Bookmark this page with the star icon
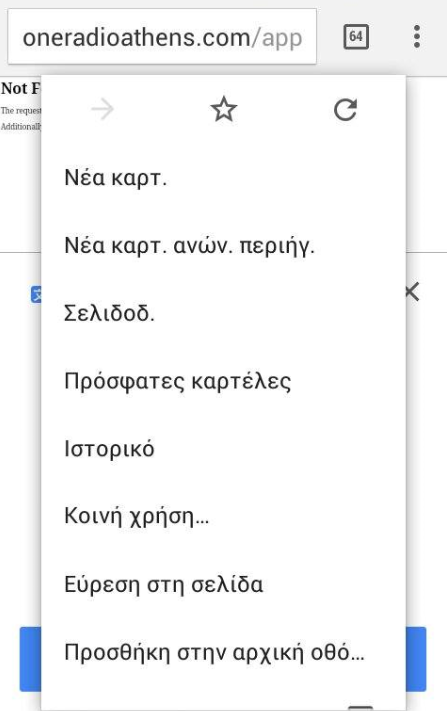 click(224, 110)
